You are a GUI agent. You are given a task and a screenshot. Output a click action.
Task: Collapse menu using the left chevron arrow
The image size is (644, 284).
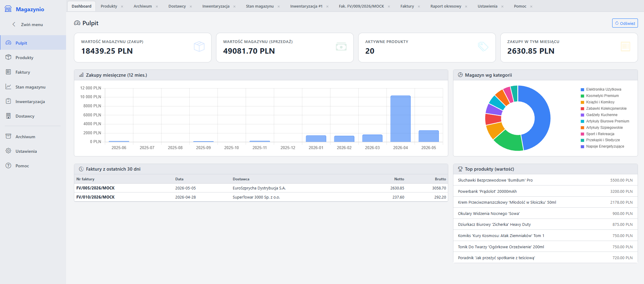pyautogui.click(x=14, y=24)
